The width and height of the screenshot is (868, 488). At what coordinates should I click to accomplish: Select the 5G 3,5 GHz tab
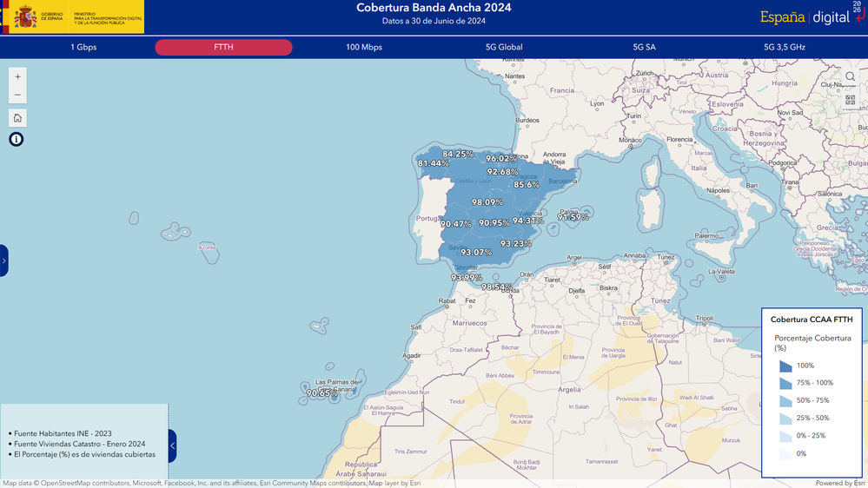click(x=784, y=47)
